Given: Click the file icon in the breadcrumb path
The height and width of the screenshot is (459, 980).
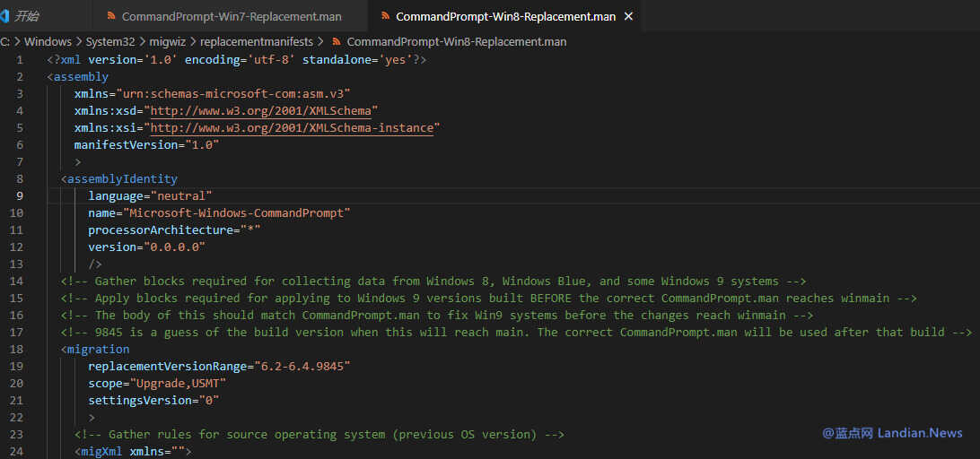Looking at the screenshot, I should [337, 42].
